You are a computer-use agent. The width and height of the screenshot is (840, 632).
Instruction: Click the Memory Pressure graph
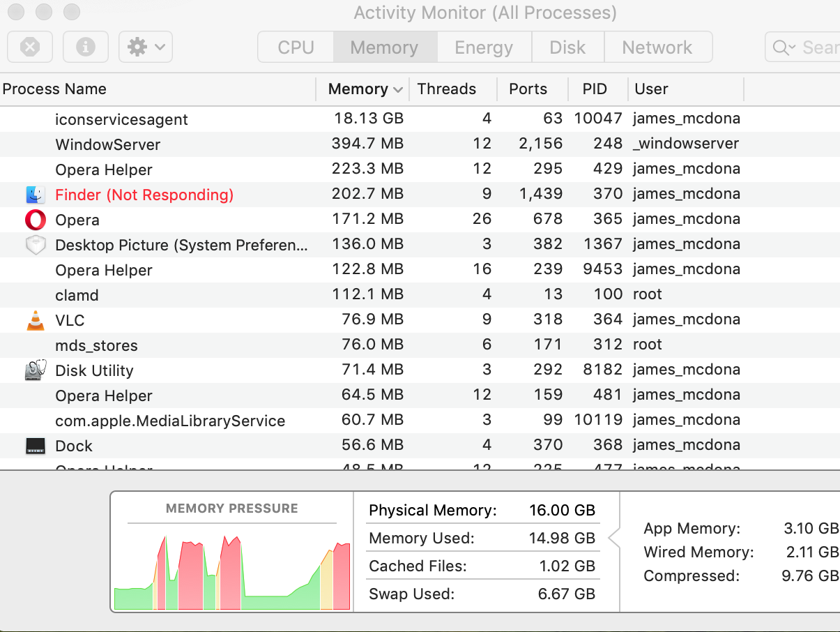point(232,571)
